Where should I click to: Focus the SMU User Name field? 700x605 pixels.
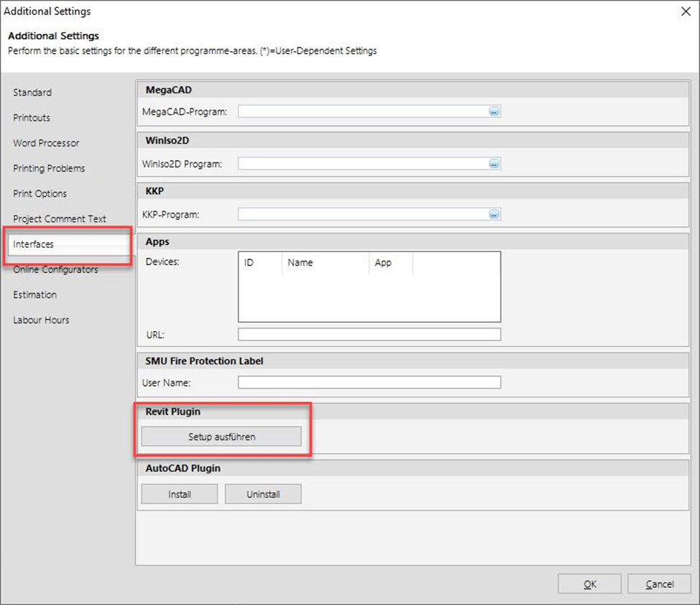369,383
